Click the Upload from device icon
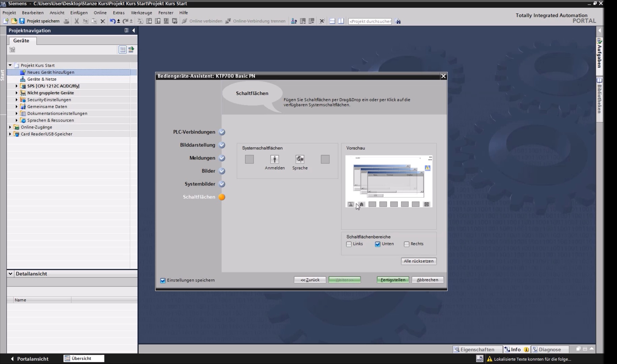617x364 pixels. [157, 21]
